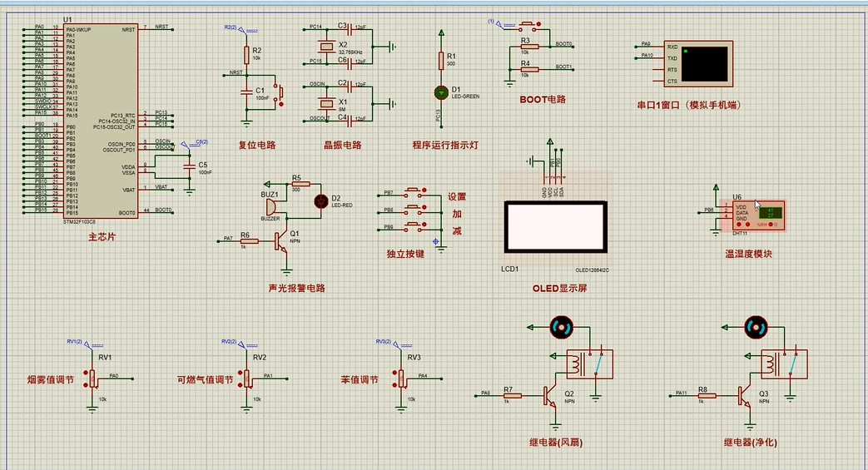Click the 复位电路 label

pos(257,145)
